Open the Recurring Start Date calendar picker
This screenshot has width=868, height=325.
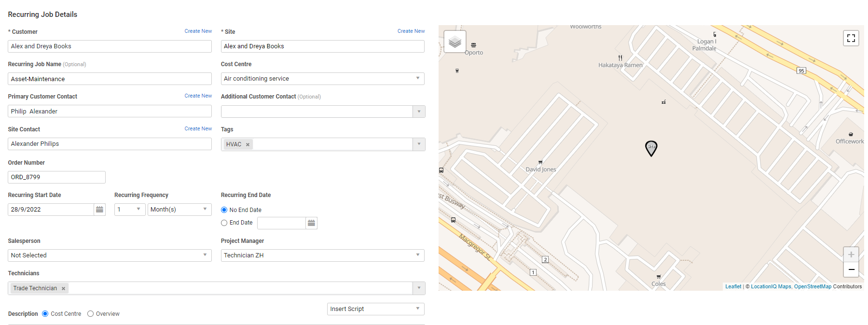(99, 210)
